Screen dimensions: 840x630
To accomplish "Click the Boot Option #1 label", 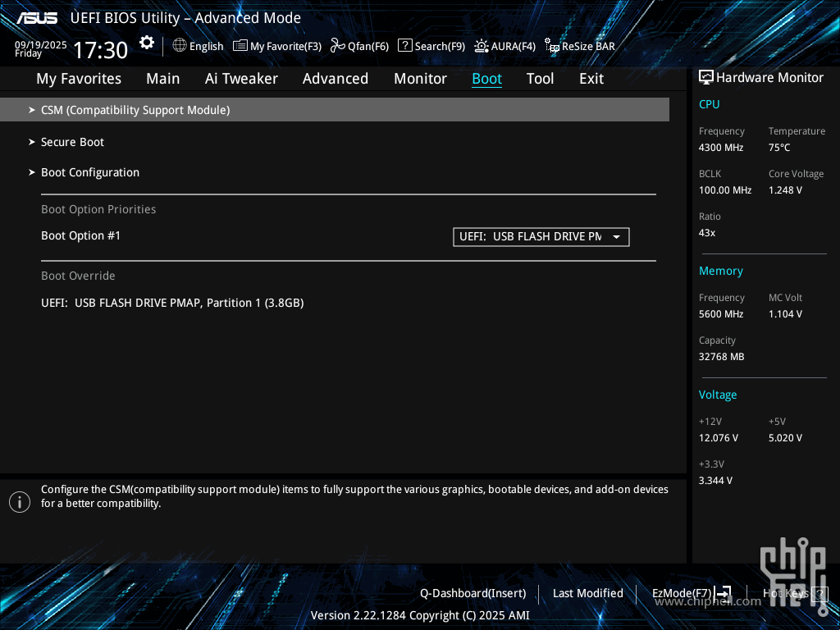I will coord(81,235).
